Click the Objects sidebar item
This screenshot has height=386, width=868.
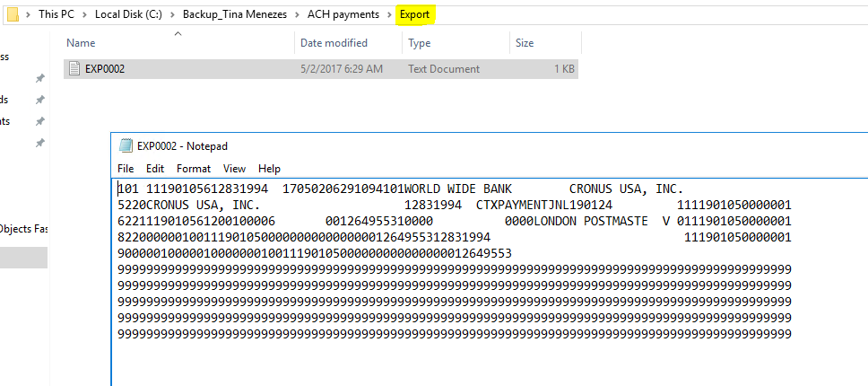click(x=24, y=228)
